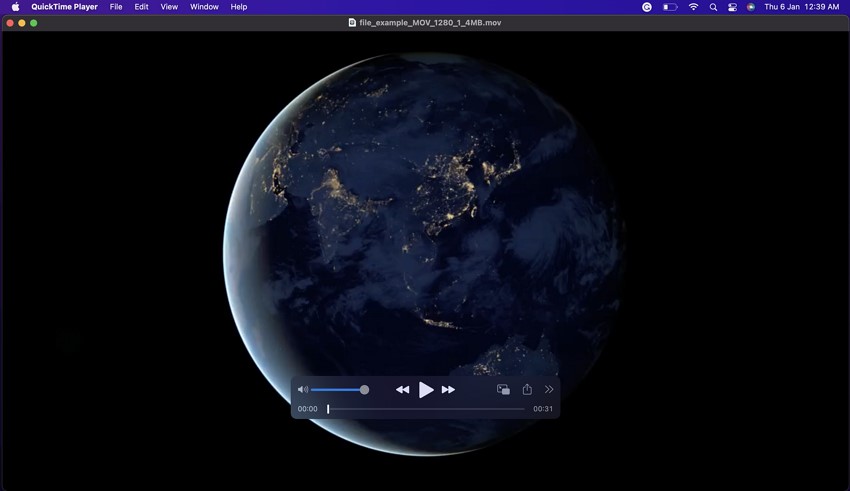Open the Wi-Fi menu
The image size is (850, 491).
(693, 7)
